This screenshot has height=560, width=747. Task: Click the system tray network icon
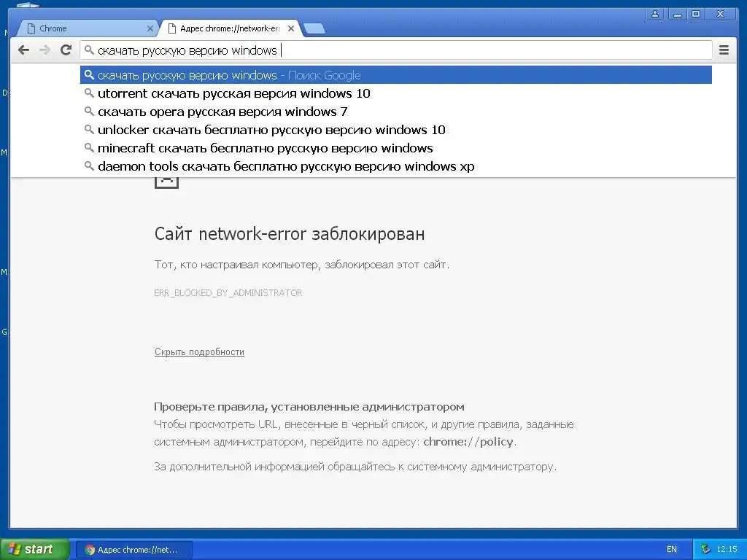pyautogui.click(x=705, y=550)
